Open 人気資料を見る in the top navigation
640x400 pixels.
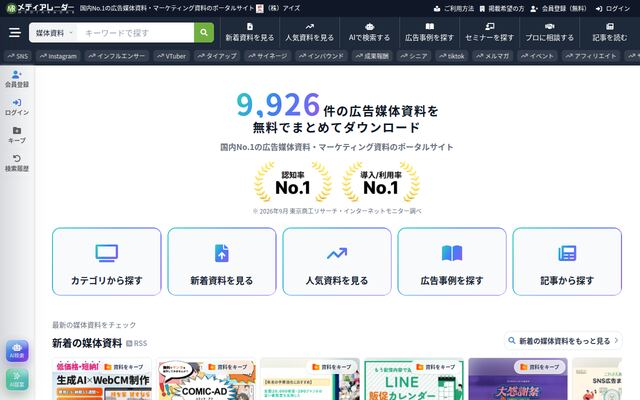point(309,32)
